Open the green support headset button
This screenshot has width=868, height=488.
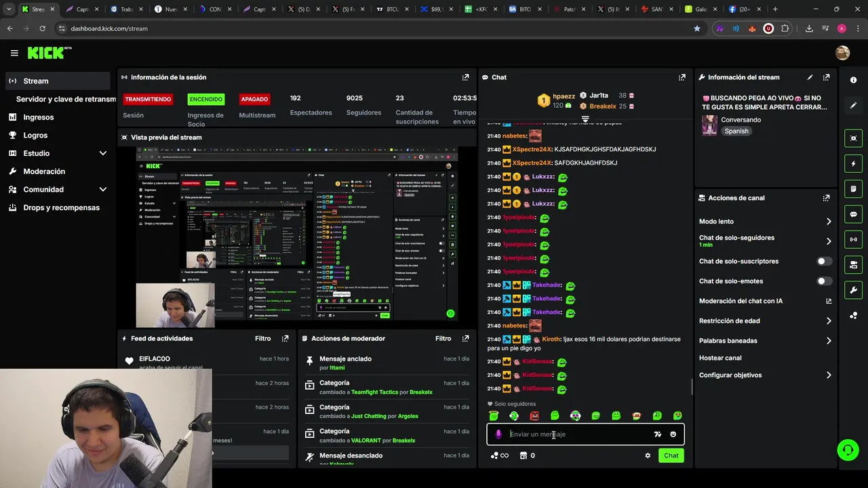pyautogui.click(x=847, y=449)
